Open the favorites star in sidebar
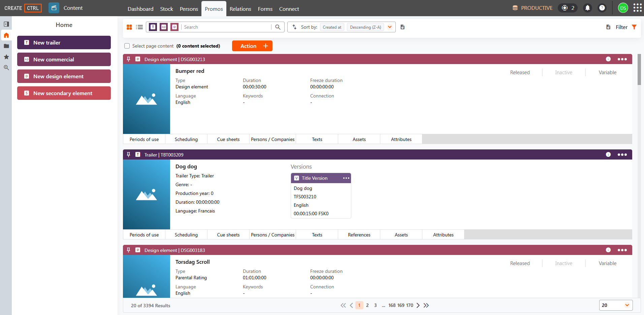 (6, 57)
